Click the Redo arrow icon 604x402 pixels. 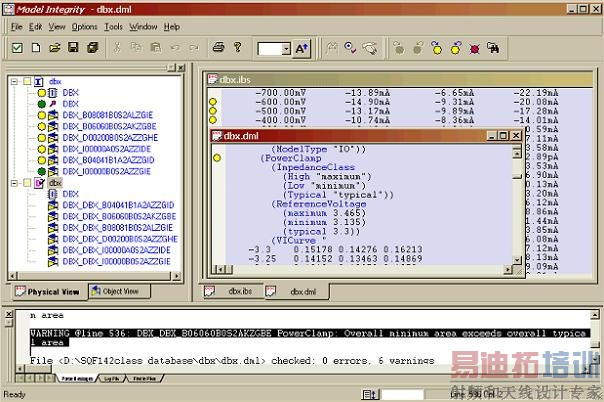click(x=194, y=48)
